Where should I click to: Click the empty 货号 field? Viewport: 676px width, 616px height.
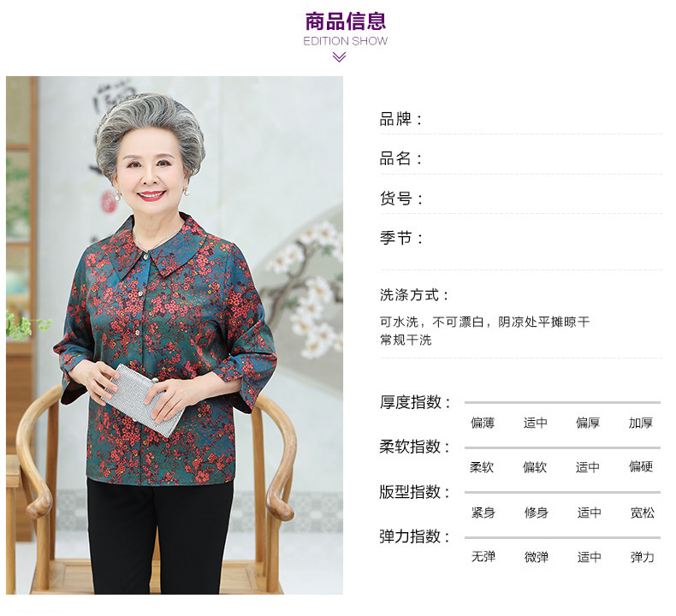click(543, 198)
